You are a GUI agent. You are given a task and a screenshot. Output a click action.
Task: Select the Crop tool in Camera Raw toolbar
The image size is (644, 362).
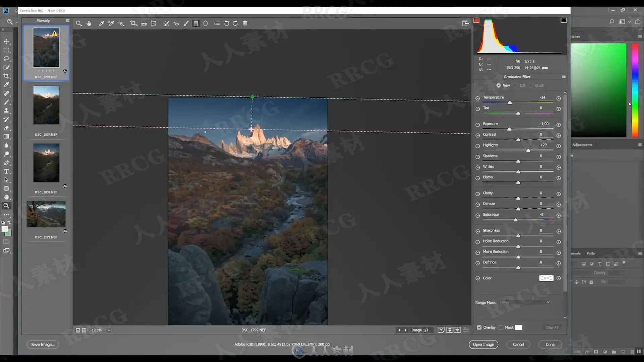click(x=133, y=23)
